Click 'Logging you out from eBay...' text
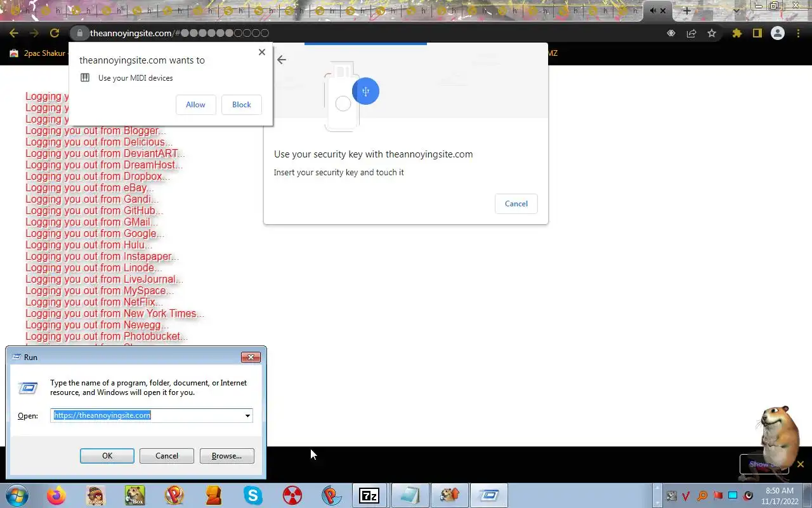This screenshot has width=812, height=508. coord(89,188)
